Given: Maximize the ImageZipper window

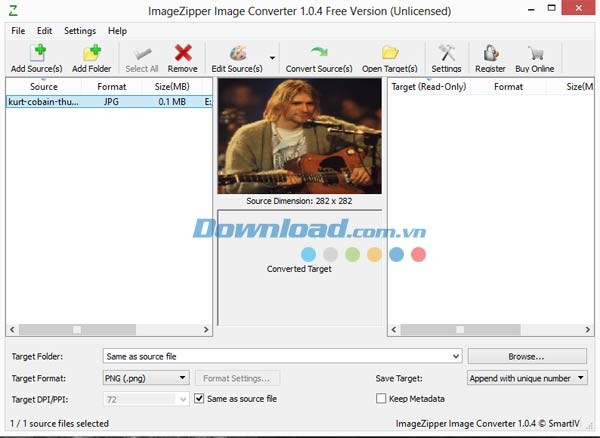Looking at the screenshot, I should tap(551, 8).
